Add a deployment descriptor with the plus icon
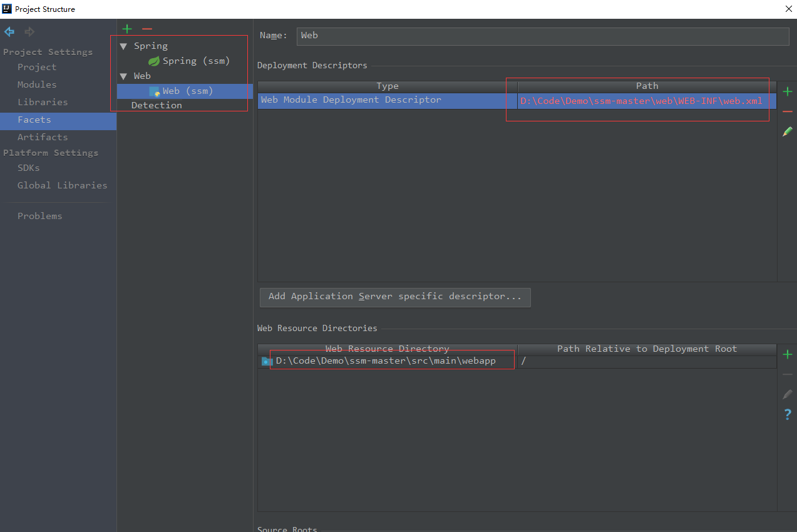 tap(788, 91)
